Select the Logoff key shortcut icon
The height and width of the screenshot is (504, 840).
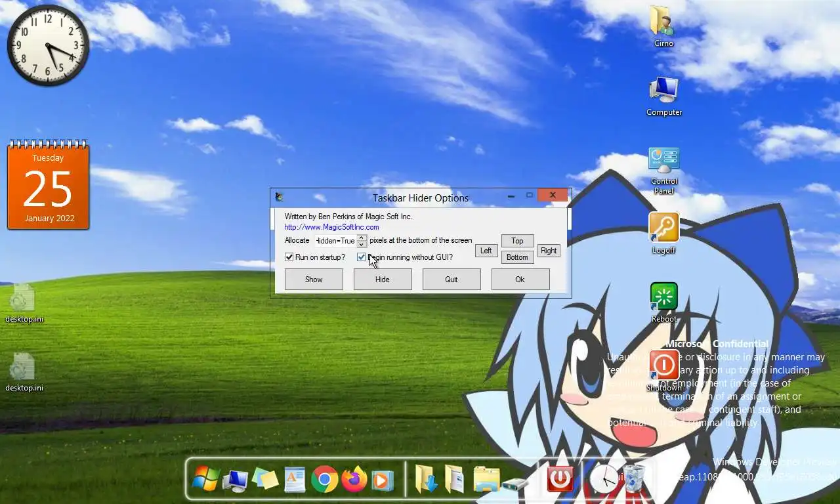pyautogui.click(x=663, y=234)
